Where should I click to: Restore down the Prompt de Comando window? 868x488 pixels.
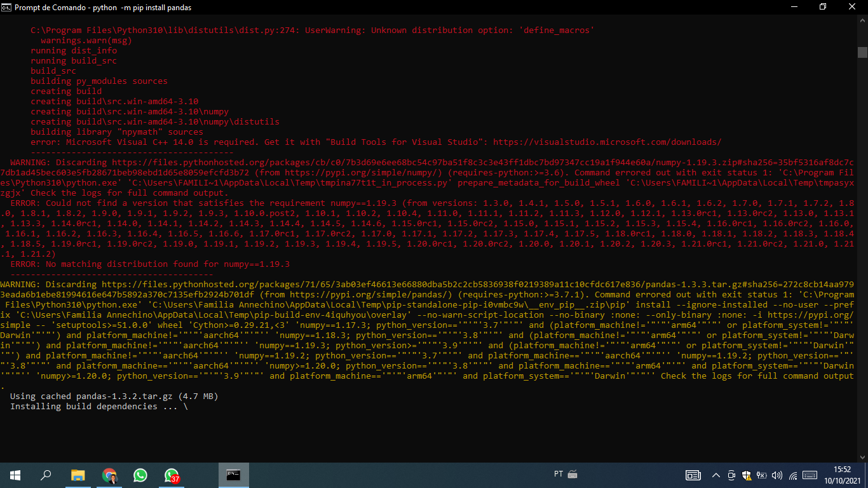click(x=823, y=7)
